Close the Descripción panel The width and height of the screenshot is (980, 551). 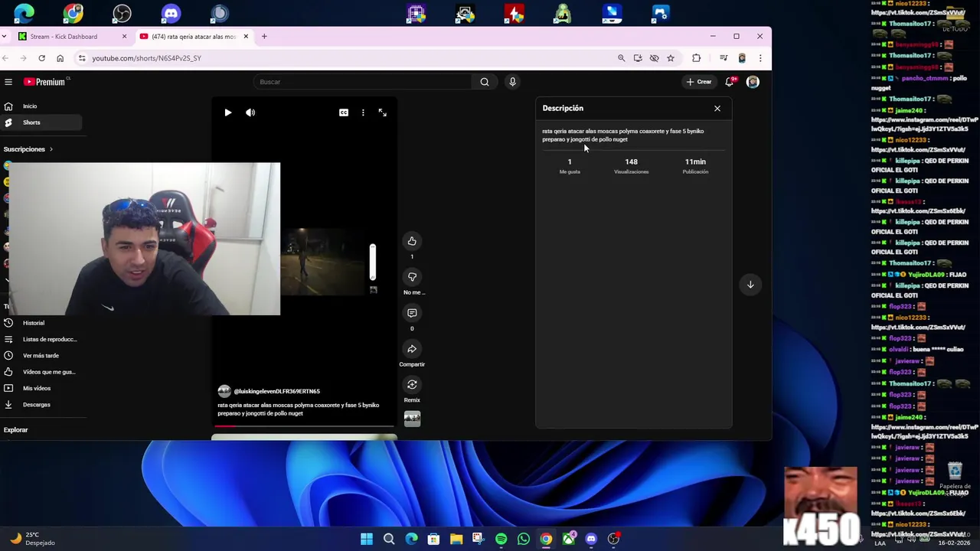[x=717, y=109]
